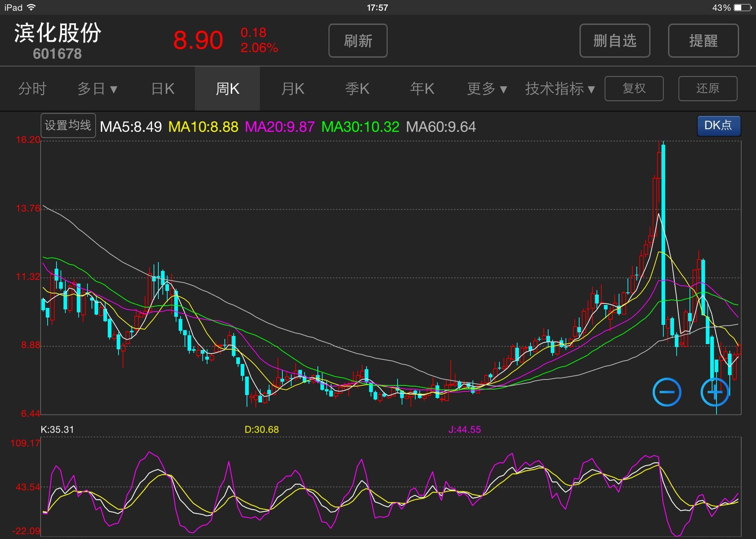Screen dimensions: 756x539
Task: Tap the zoom out minus icon
Action: coord(667,392)
